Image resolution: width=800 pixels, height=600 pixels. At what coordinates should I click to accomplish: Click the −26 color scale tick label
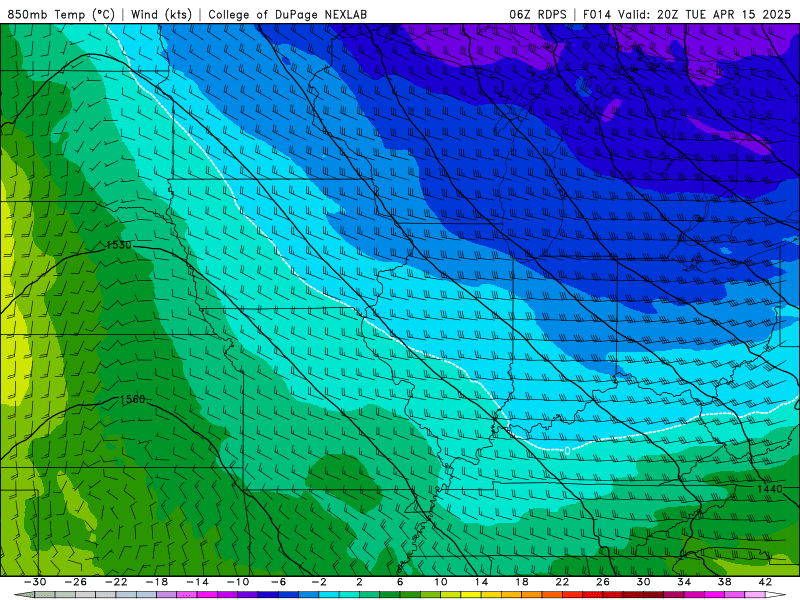[x=75, y=582]
